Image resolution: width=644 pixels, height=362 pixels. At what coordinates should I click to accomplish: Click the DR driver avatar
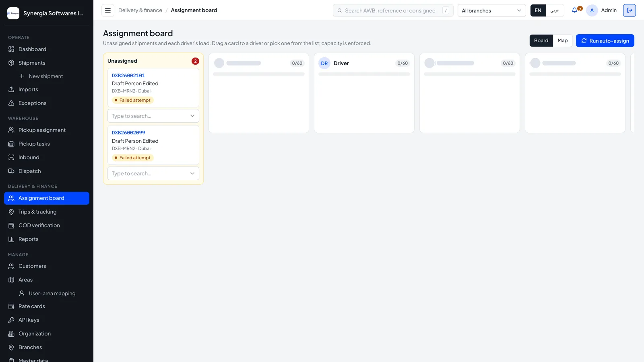(x=324, y=63)
